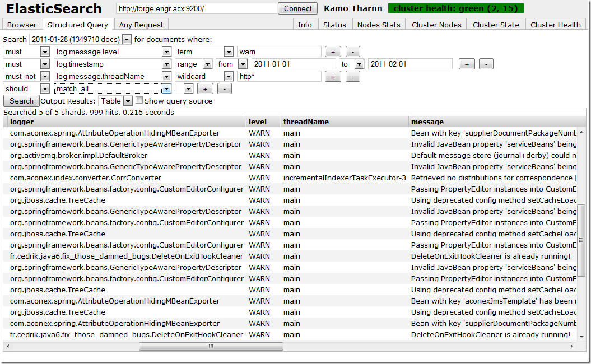Remove the match_all clause
591x364 pixels.
pos(225,89)
